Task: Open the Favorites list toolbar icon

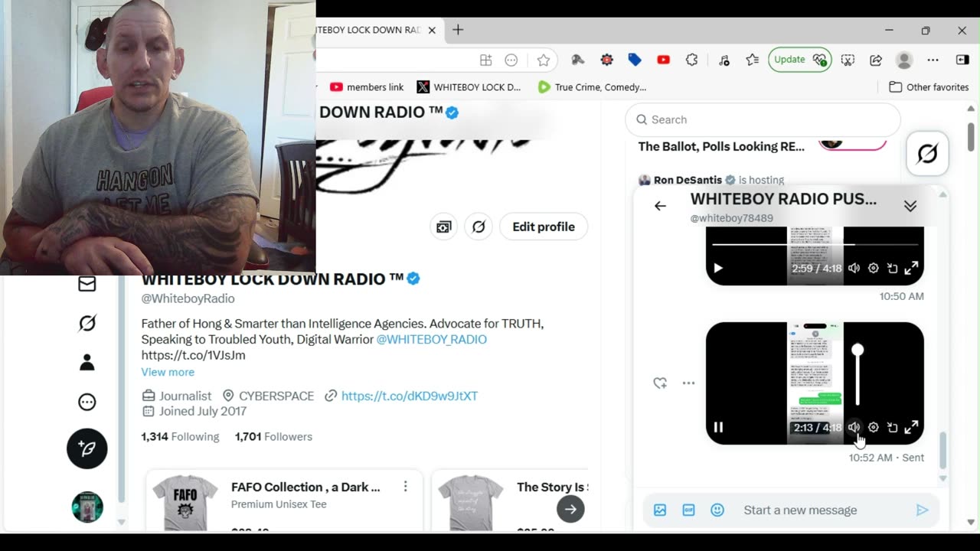Action: pos(753,60)
